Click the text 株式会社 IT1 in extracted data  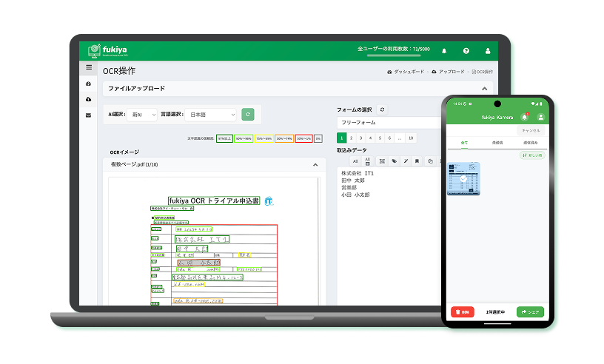[x=357, y=173]
